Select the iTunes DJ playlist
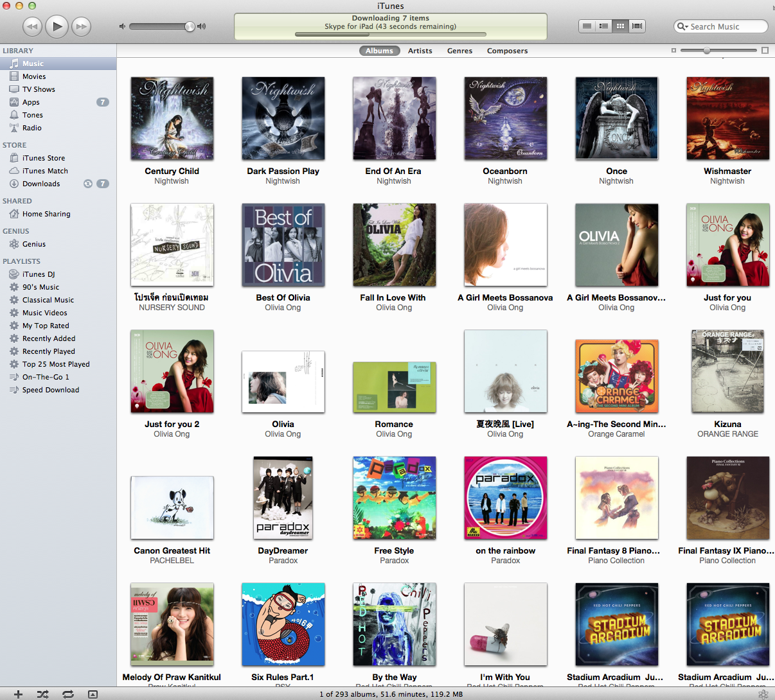 (58, 274)
